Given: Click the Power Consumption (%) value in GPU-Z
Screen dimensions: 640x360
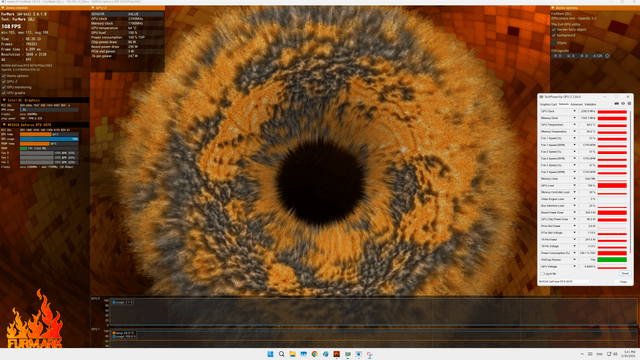Looking at the screenshot, I should 587,253.
